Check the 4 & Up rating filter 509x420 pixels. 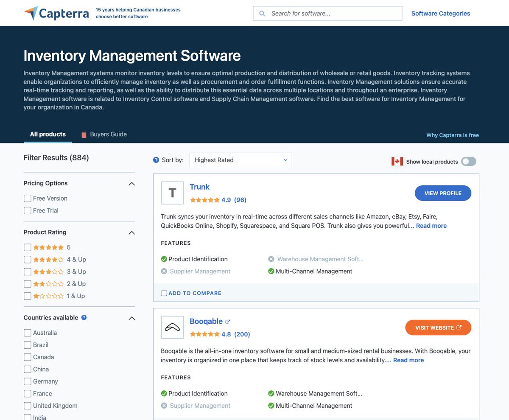pyautogui.click(x=28, y=259)
